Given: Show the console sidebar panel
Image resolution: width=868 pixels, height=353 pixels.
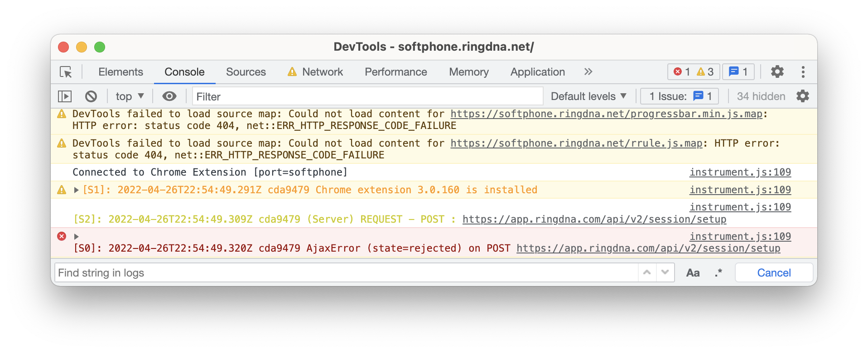Looking at the screenshot, I should point(65,96).
